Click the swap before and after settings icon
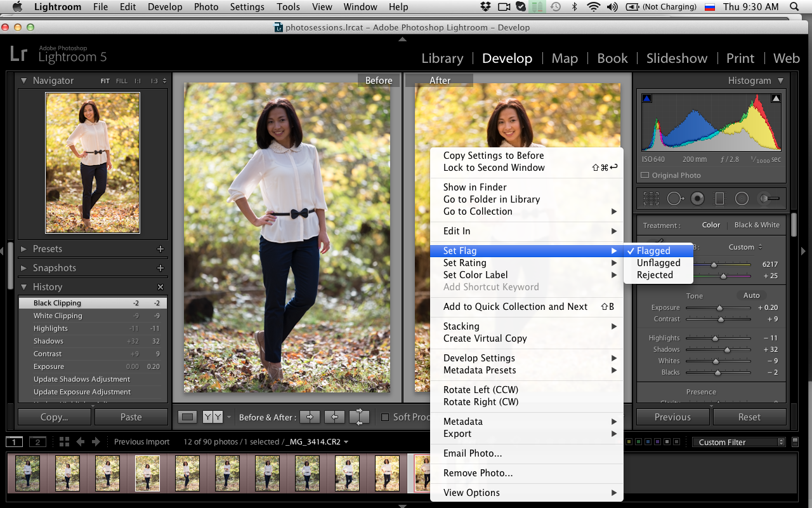This screenshot has width=812, height=508. 359,417
